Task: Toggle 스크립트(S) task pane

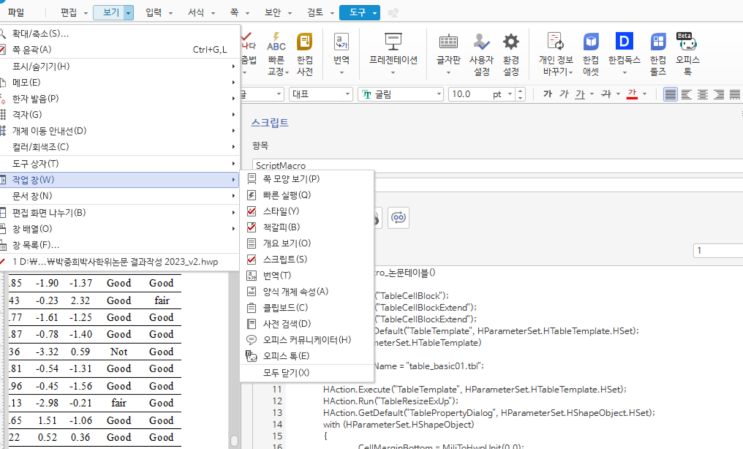Action: pos(307,260)
